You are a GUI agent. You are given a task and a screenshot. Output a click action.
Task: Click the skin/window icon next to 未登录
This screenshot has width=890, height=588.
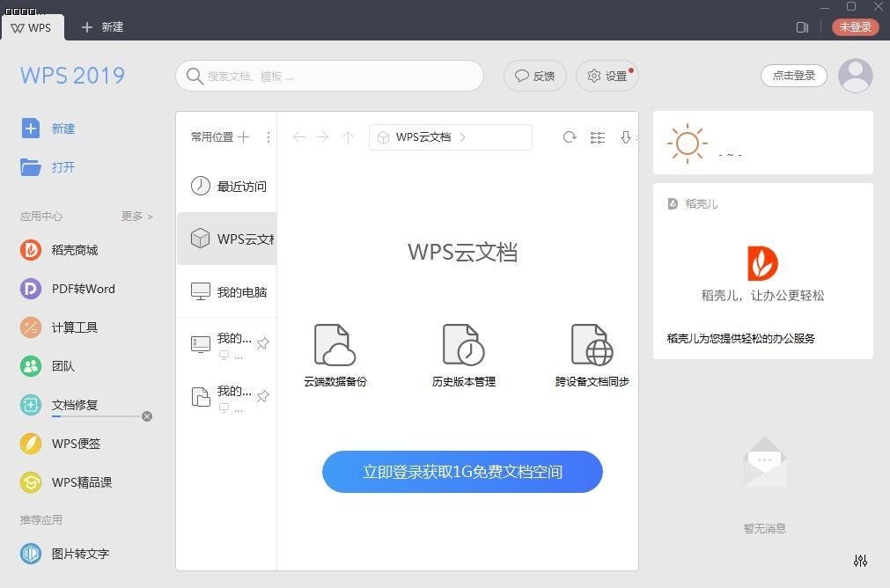802,27
